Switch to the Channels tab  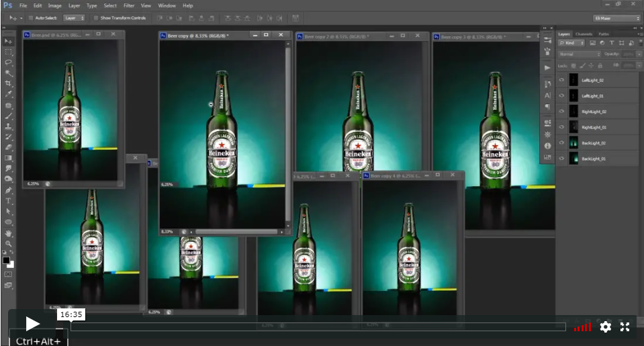coord(584,34)
